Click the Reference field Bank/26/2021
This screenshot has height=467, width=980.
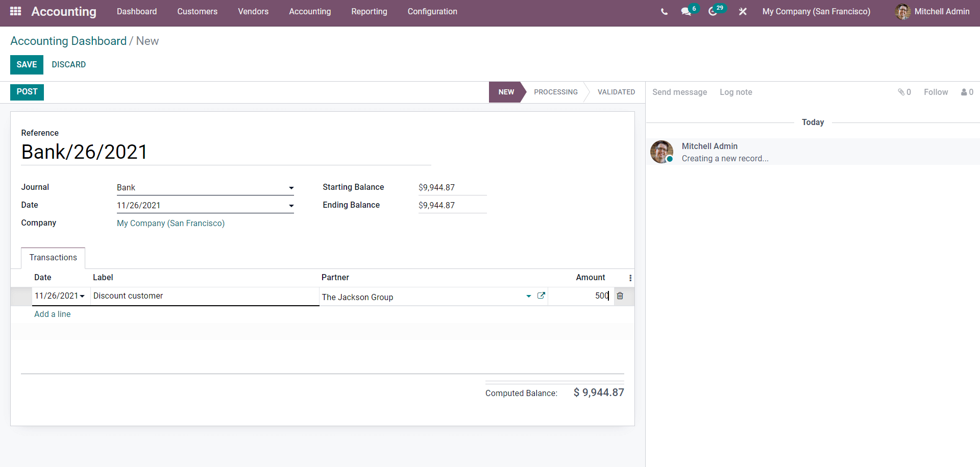pyautogui.click(x=226, y=152)
